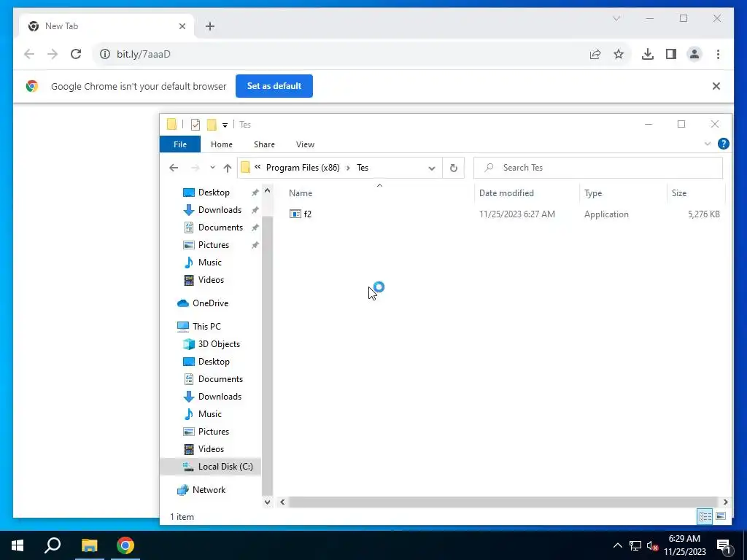Image resolution: width=747 pixels, height=560 pixels.
Task: Click Properties icon in Explorer quick access toolbar
Action: click(196, 125)
